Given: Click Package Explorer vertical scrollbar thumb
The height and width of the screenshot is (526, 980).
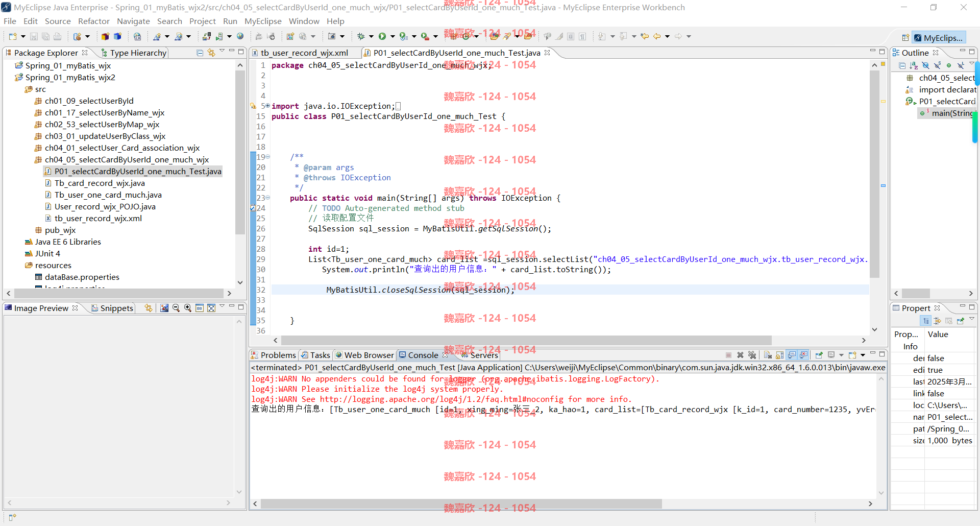Looking at the screenshot, I should coord(240,152).
